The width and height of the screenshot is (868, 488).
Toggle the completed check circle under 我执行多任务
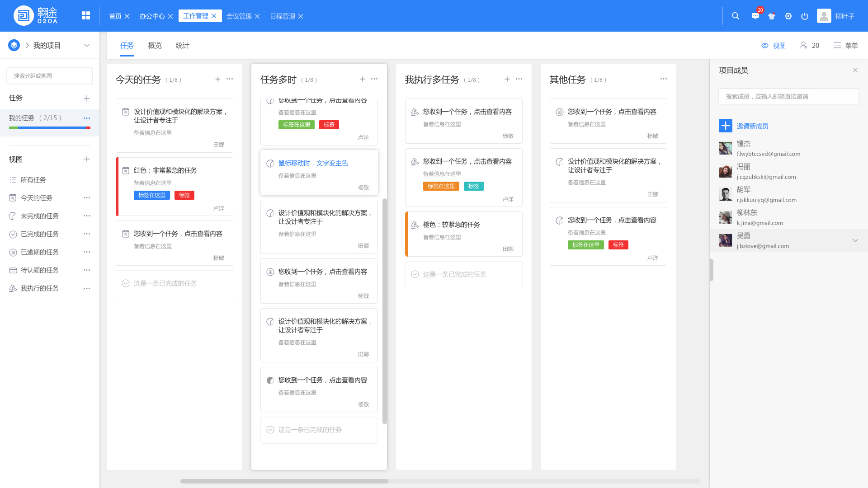415,274
